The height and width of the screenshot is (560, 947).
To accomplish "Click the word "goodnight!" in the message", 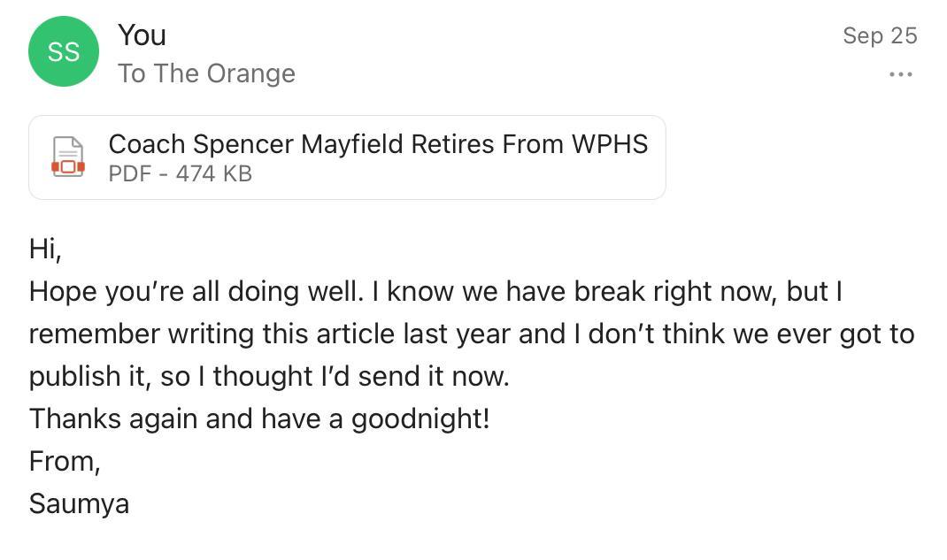I will 420,418.
